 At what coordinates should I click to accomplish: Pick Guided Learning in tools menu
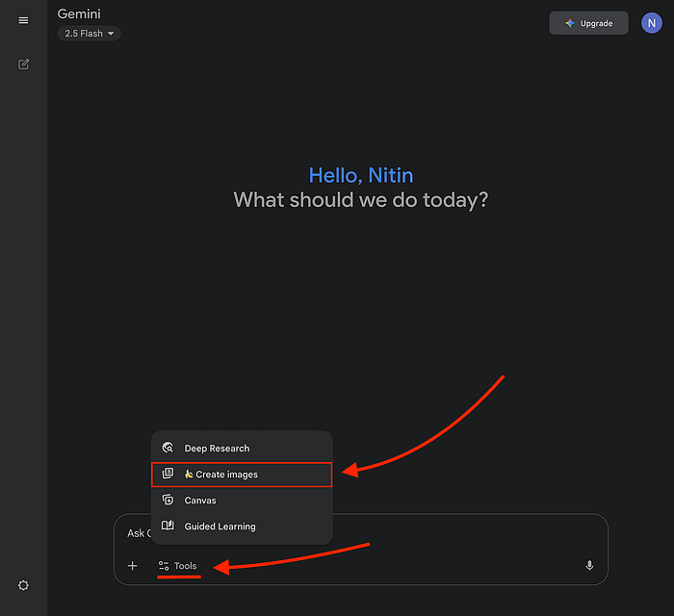[x=242, y=526]
